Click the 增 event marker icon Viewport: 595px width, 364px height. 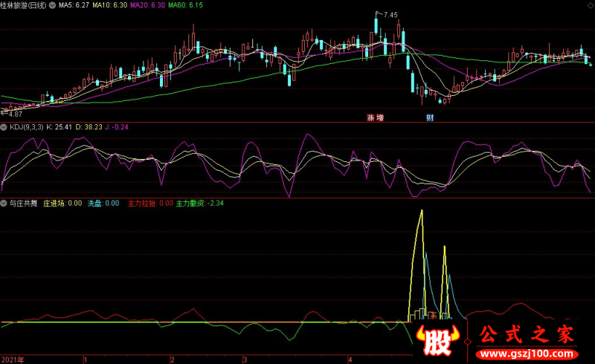[380, 117]
